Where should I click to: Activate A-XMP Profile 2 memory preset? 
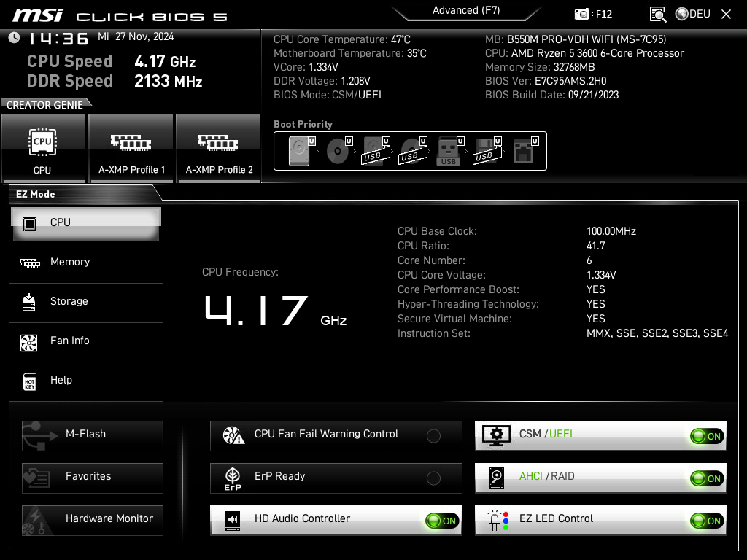[x=219, y=149]
